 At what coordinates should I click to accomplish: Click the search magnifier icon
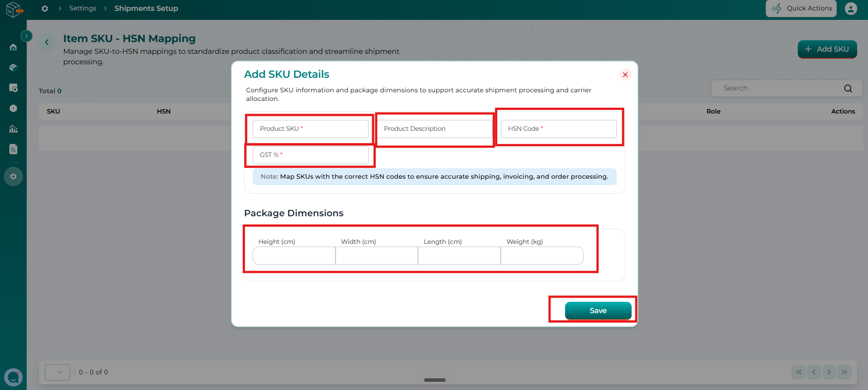click(x=848, y=88)
